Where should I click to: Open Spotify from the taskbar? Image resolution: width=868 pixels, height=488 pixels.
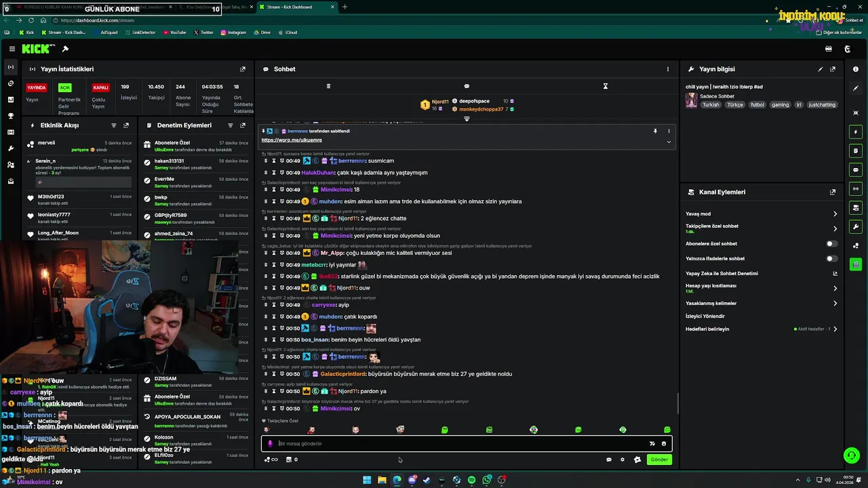[472, 480]
